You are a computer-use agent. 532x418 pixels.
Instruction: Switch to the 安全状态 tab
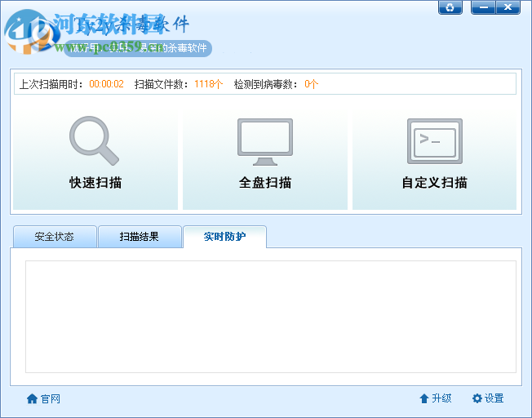(x=55, y=237)
